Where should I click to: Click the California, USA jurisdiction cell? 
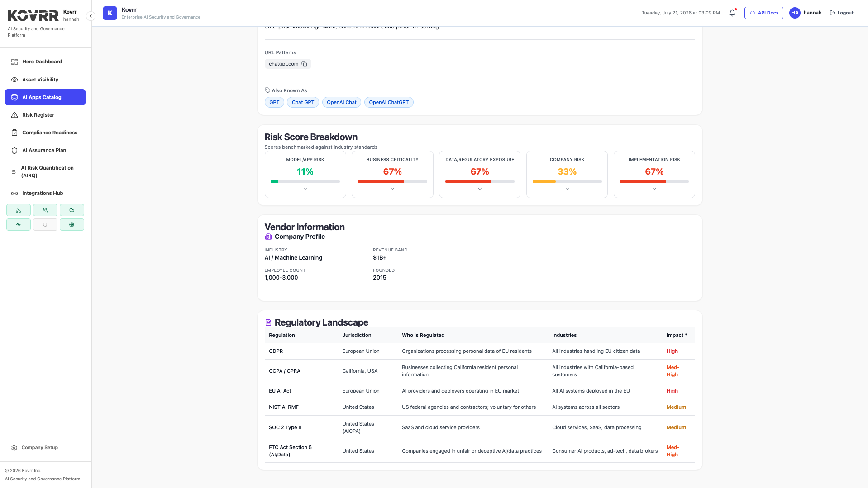360,371
